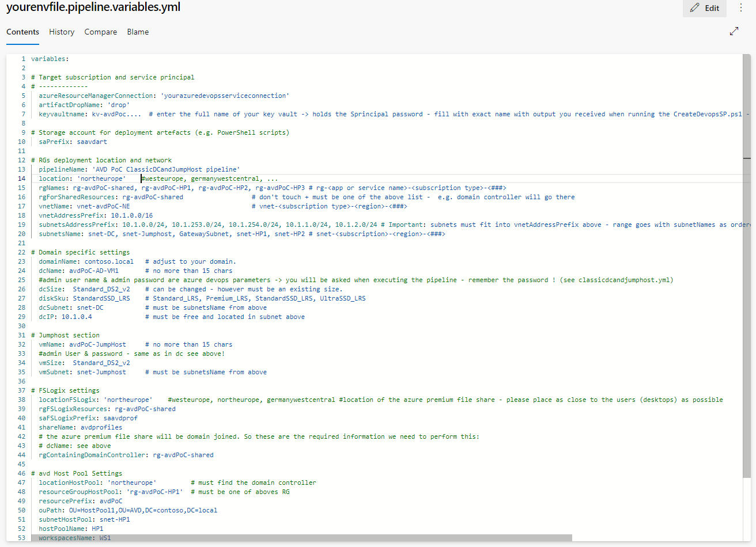Click locationFSLogix: 'northeurope' text
This screenshot has width=756, height=547.
click(x=96, y=400)
